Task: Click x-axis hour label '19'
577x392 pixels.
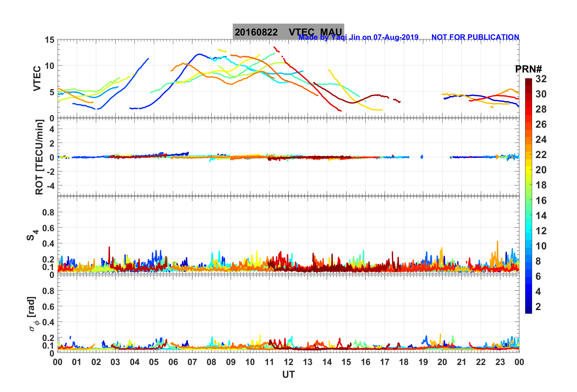Action: 423,362
